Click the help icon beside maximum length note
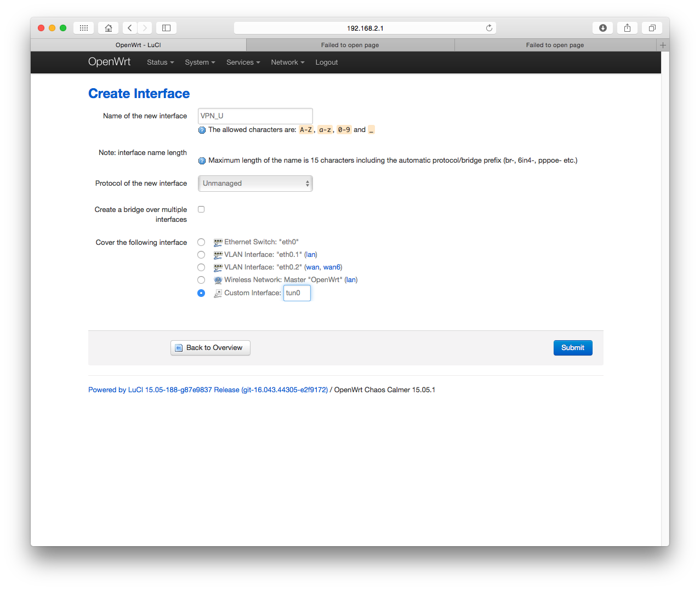The image size is (700, 590). tap(202, 161)
